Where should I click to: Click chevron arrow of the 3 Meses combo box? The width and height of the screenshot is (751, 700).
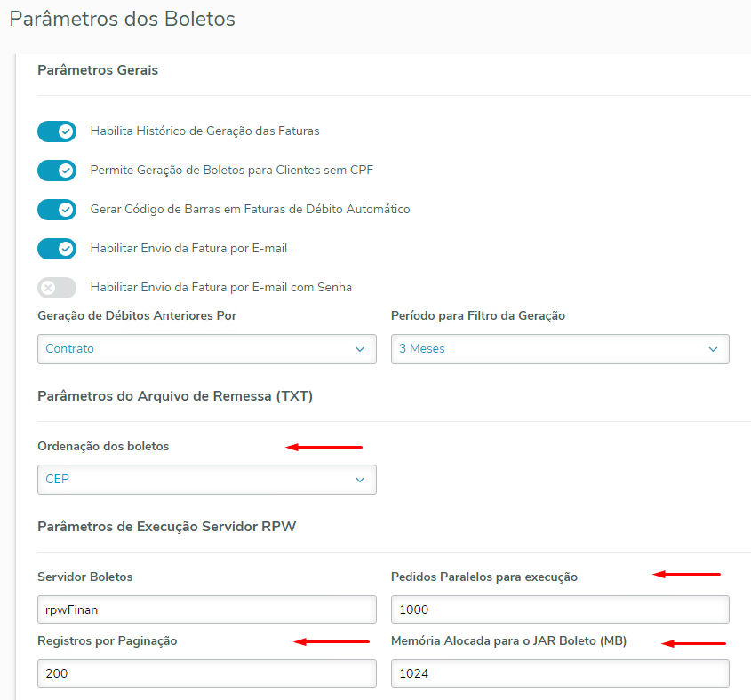tap(713, 349)
